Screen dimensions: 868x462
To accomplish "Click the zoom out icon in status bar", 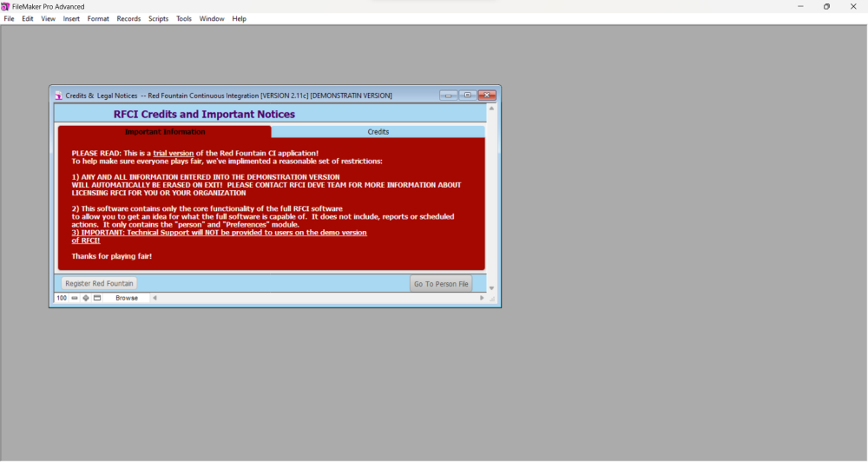I will (x=75, y=298).
